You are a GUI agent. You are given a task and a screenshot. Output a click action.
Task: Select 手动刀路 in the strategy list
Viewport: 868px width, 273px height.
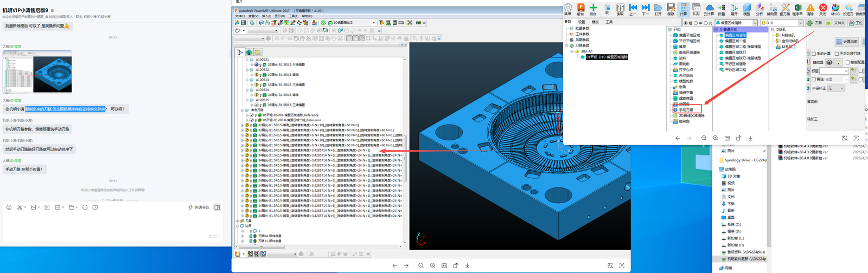[686, 110]
